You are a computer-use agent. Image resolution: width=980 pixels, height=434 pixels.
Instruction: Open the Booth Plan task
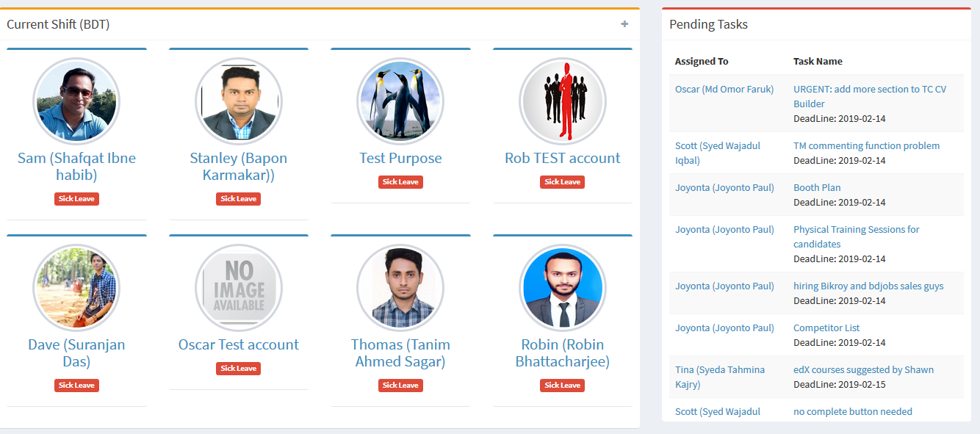coord(817,187)
